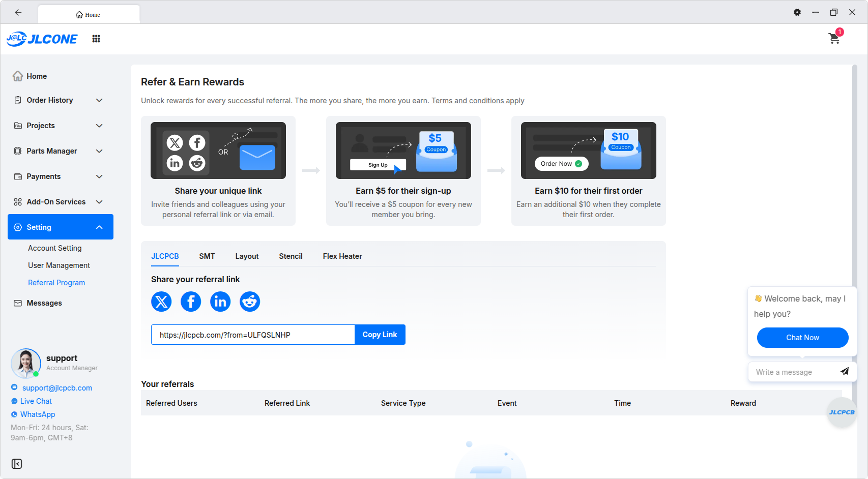This screenshot has height=479, width=868.
Task: Switch to the Flex Heater tab
Action: 342,256
